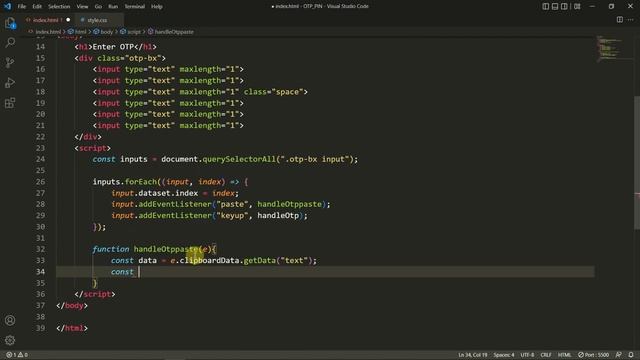This screenshot has height=360, width=640.
Task: Open the Selection menu
Action: [x=59, y=7]
